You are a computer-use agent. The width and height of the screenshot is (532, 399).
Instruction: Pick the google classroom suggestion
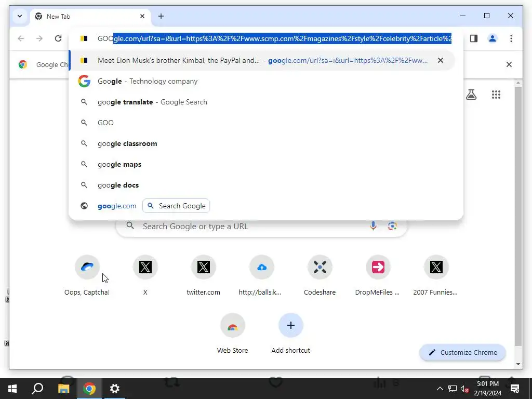(262, 143)
